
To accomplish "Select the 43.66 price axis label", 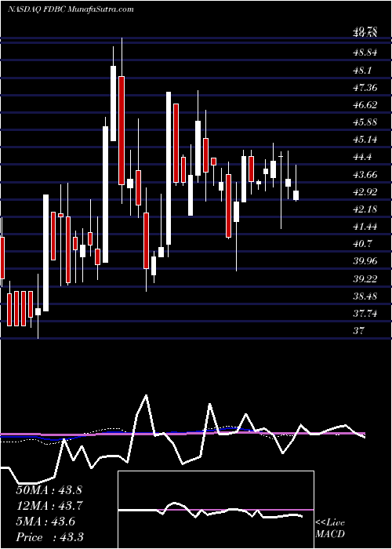I will [365, 174].
